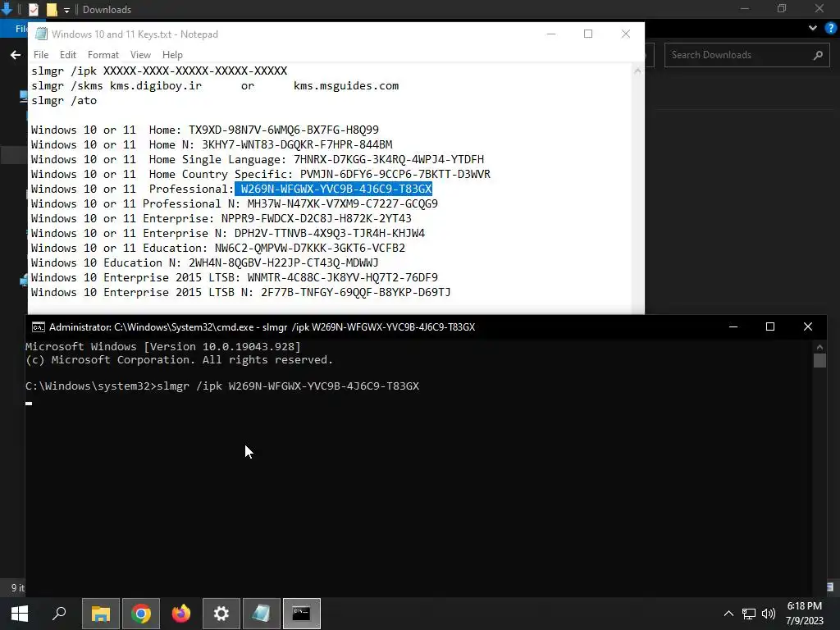This screenshot has width=840, height=630.
Task: Switch to Notepad taskbar icon
Action: pyautogui.click(x=262, y=614)
